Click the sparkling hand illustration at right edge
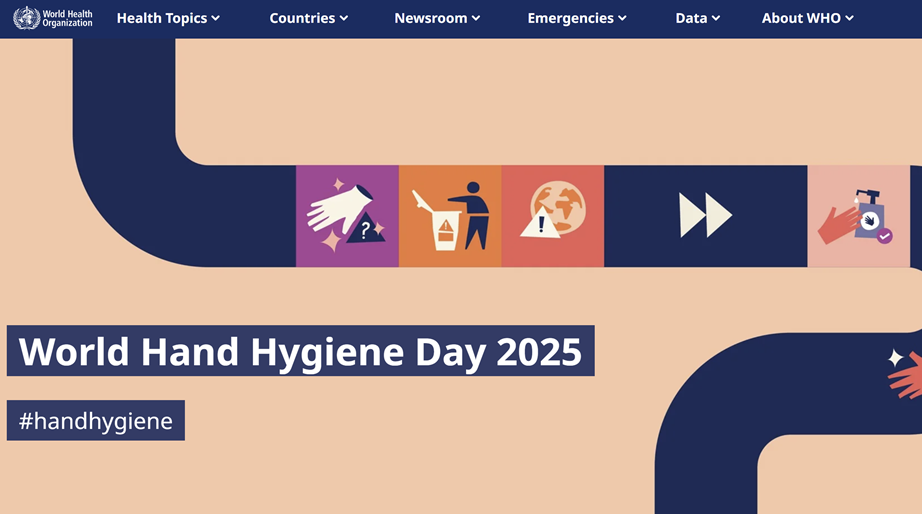This screenshot has width=922, height=514. tap(905, 373)
